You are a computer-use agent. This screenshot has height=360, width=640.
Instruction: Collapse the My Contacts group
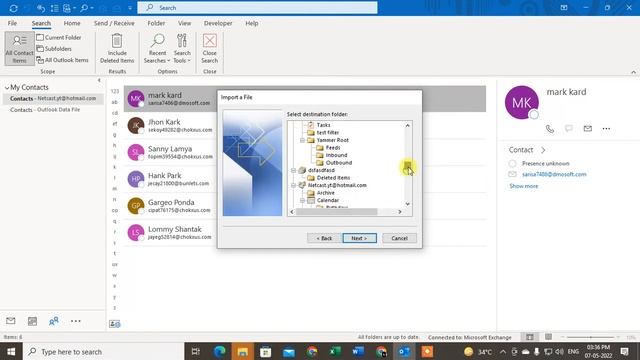pyautogui.click(x=7, y=87)
